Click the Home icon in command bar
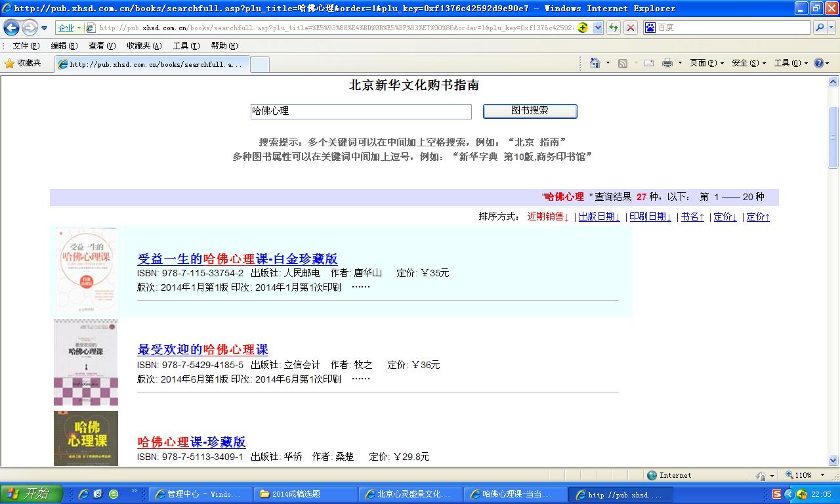 click(x=595, y=63)
